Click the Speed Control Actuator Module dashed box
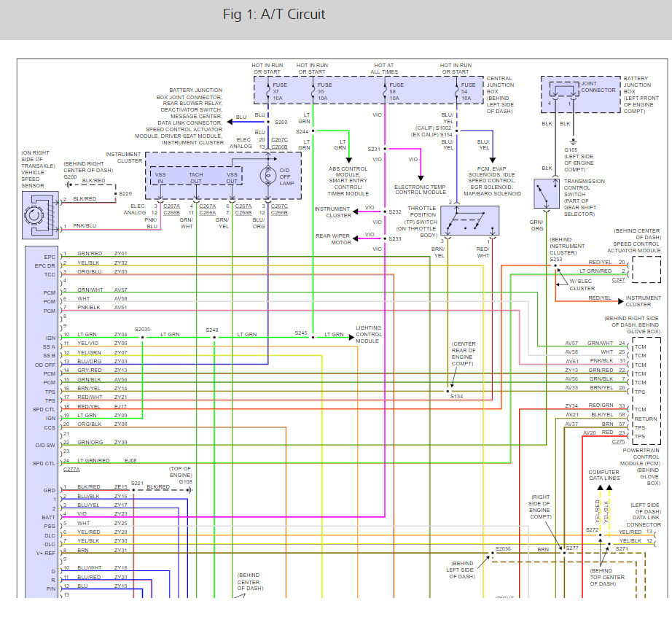The width and height of the screenshot is (672, 617). 646,270
